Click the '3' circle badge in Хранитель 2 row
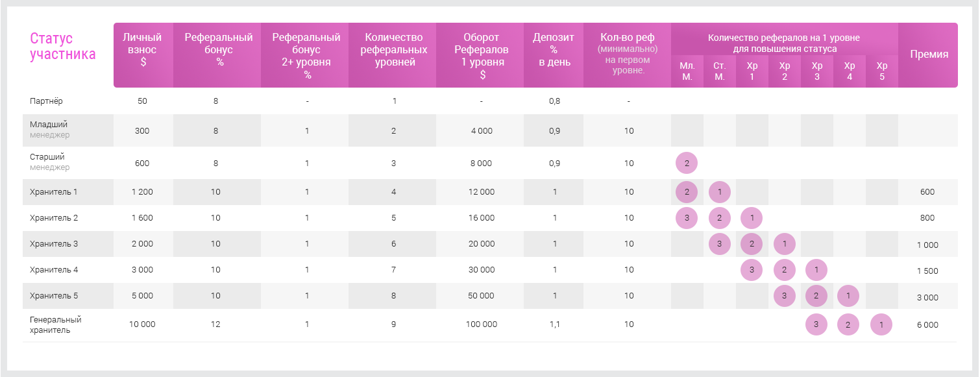This screenshot has height=377, width=980. point(687,217)
